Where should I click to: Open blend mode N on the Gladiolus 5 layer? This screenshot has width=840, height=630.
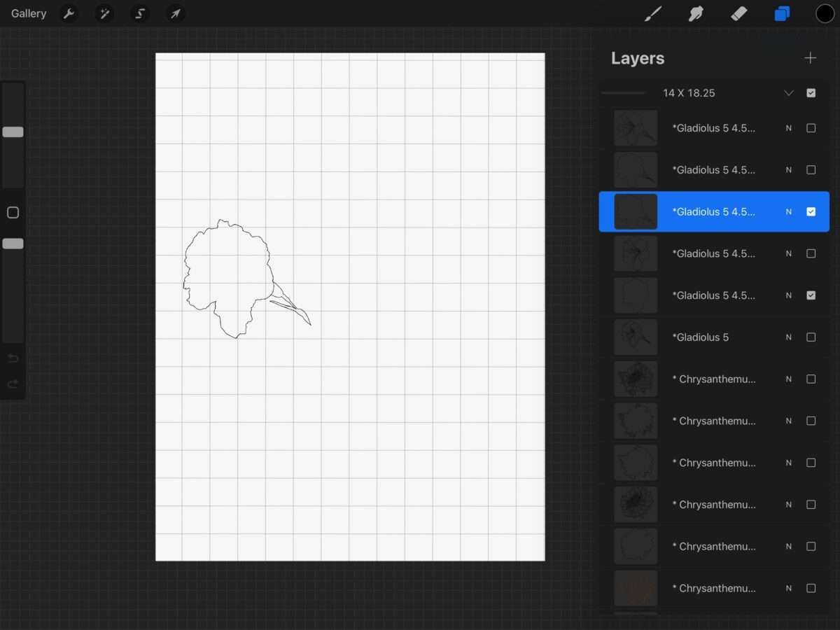click(x=789, y=337)
